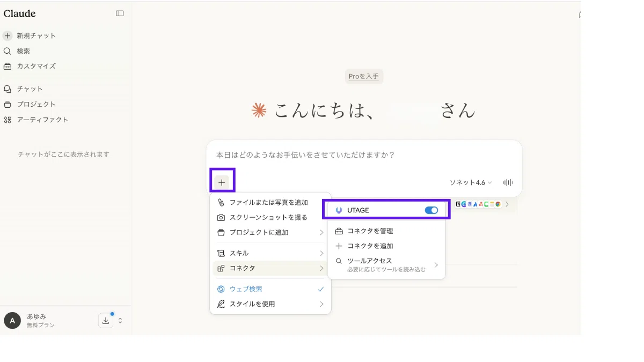This screenshot has width=644, height=362.
Task: Open プロジェクト in the sidebar
Action: (36, 104)
